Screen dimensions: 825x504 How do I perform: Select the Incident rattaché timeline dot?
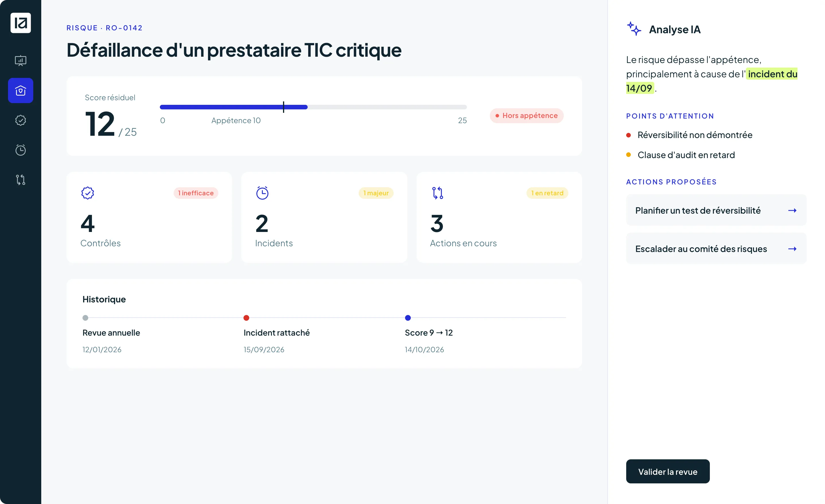pos(246,318)
